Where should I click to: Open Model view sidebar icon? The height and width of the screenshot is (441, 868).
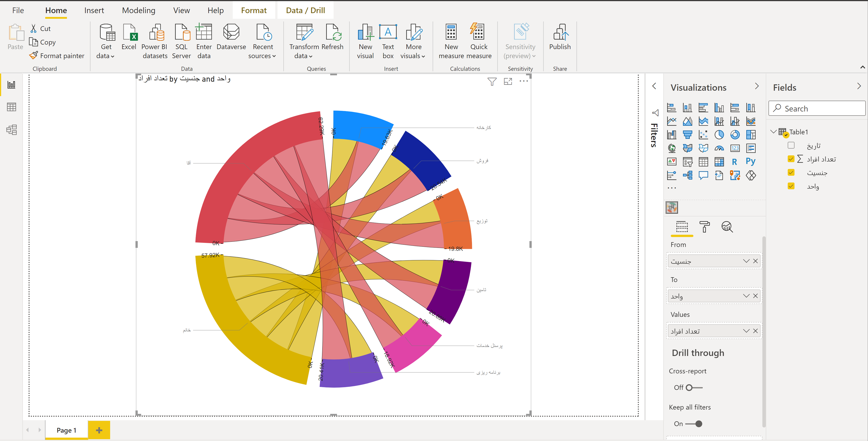[12, 130]
